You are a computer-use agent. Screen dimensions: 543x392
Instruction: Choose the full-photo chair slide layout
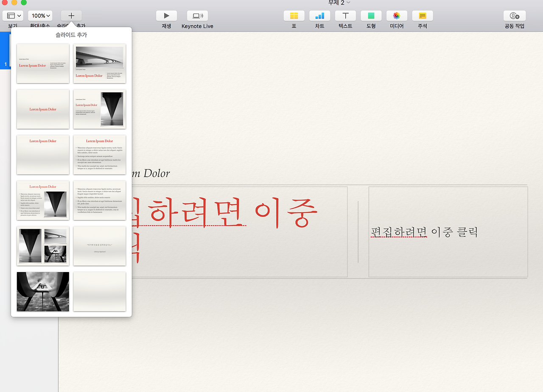pos(42,292)
